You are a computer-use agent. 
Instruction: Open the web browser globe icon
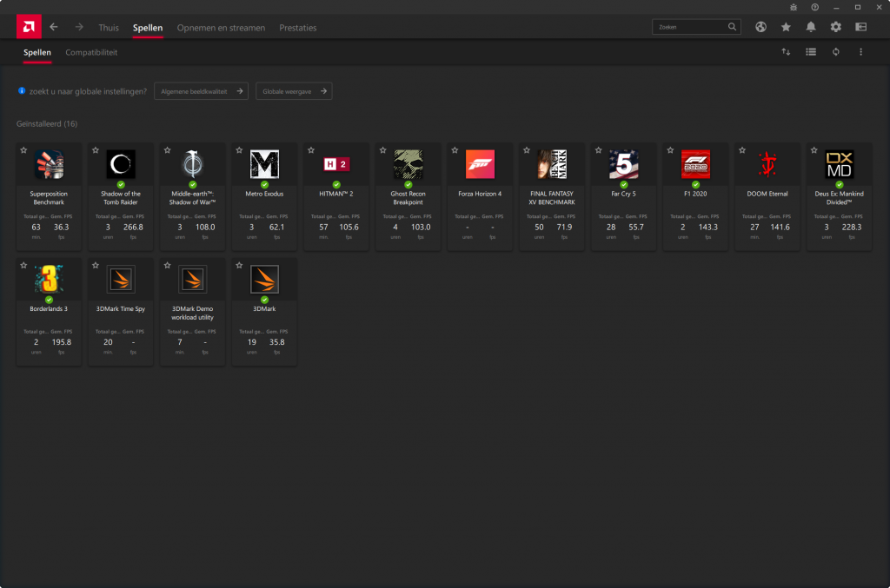[760, 27]
